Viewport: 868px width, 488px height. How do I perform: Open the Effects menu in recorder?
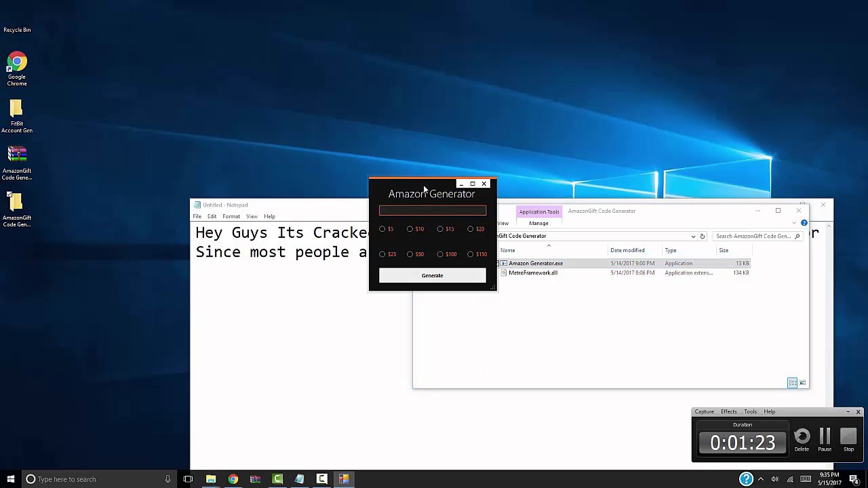[729, 411]
